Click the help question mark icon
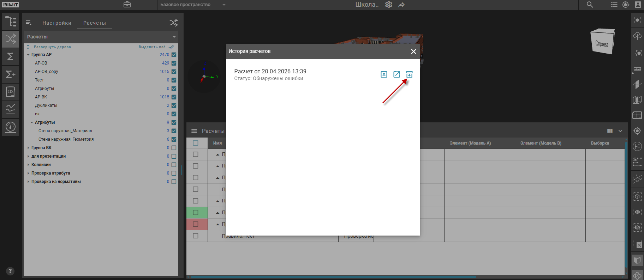The height and width of the screenshot is (280, 644). click(x=10, y=271)
